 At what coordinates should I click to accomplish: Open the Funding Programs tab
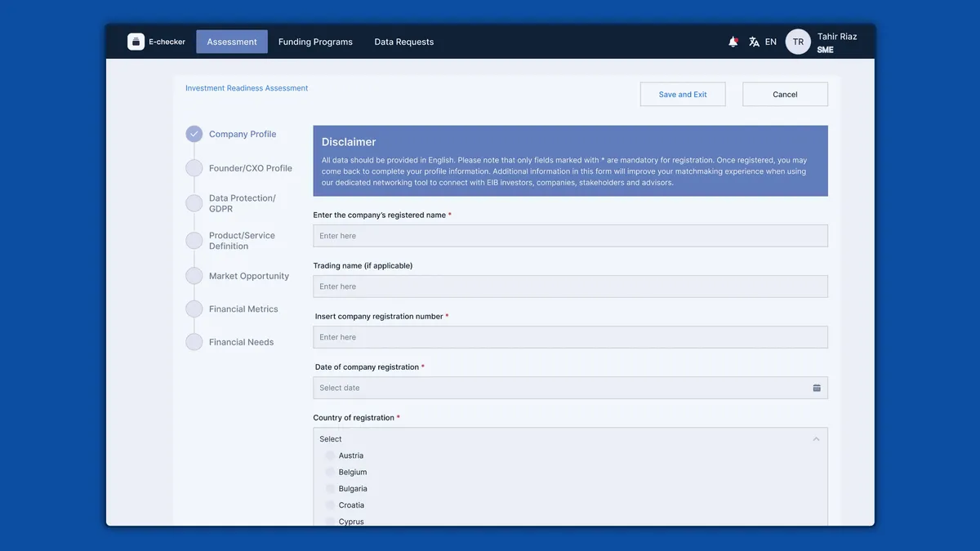315,42
